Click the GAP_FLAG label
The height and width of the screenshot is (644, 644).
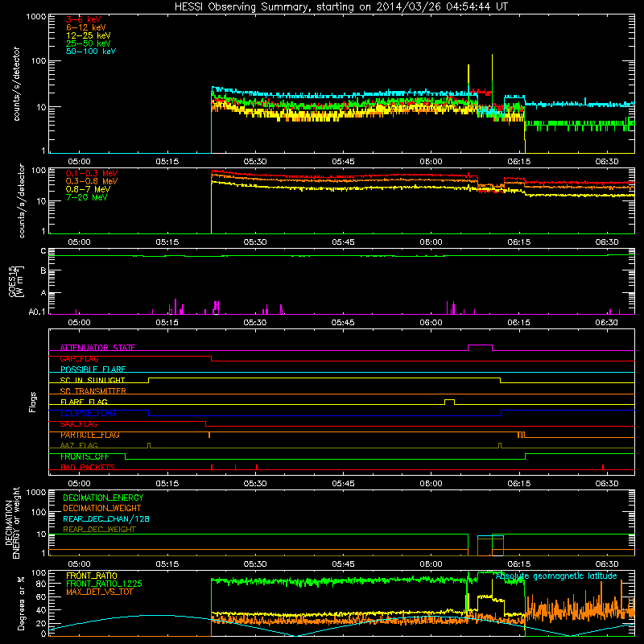pos(79,358)
